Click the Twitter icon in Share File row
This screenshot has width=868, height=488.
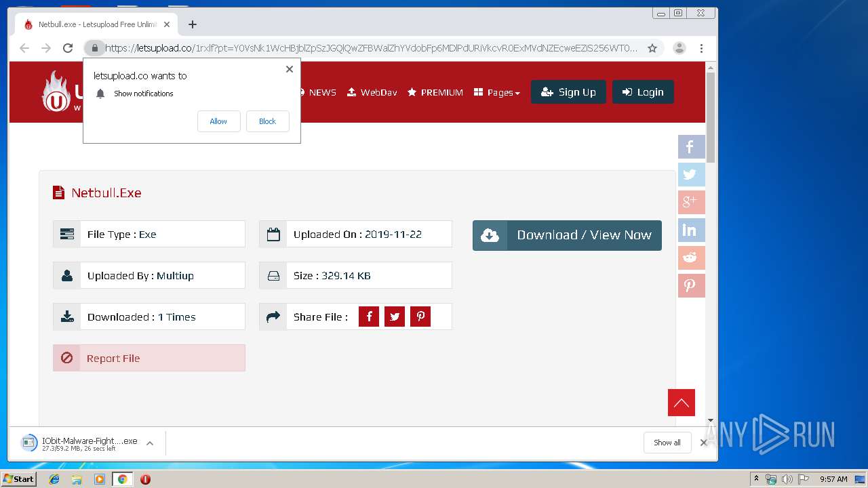pos(395,317)
